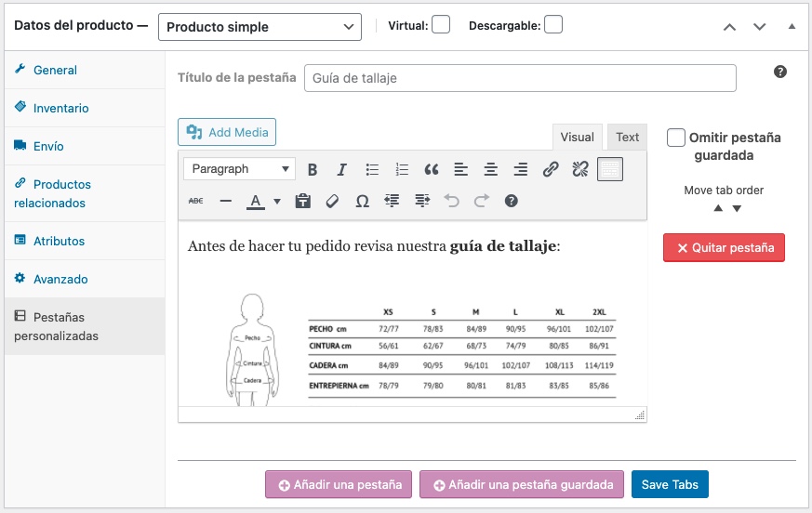Expand the Paragraph format dropdown

[x=239, y=169]
